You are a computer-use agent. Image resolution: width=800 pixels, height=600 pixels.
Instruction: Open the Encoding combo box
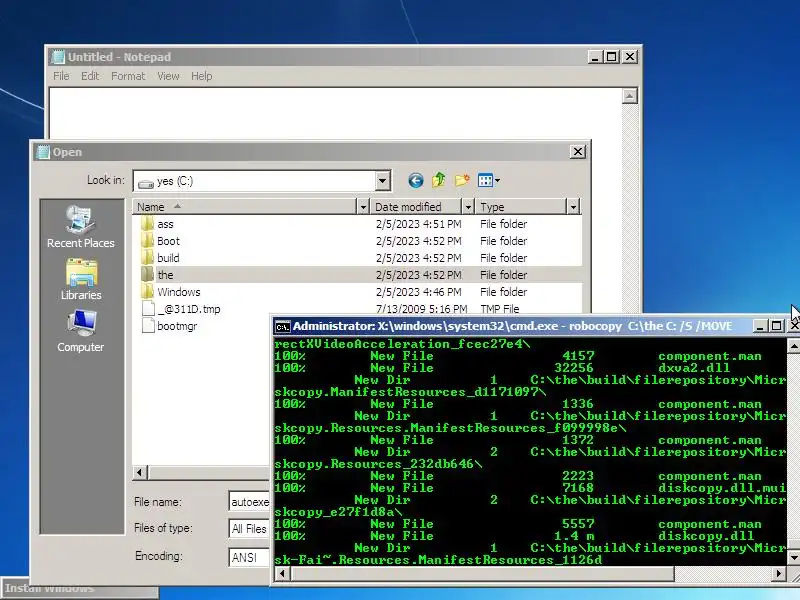(x=249, y=557)
